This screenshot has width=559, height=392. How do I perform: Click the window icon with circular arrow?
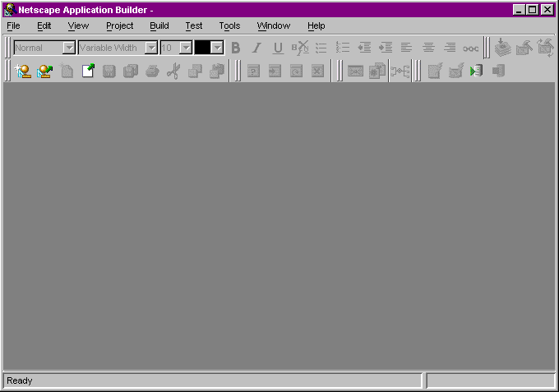pos(296,71)
